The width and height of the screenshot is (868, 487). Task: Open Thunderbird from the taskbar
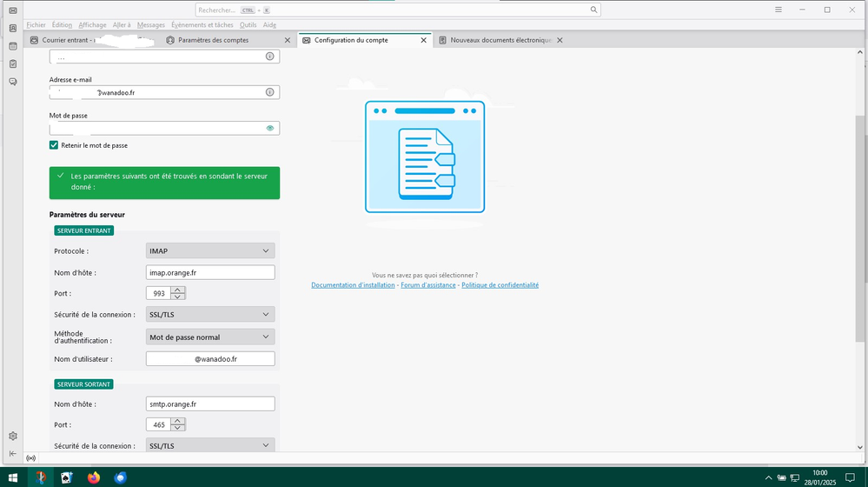click(120, 477)
